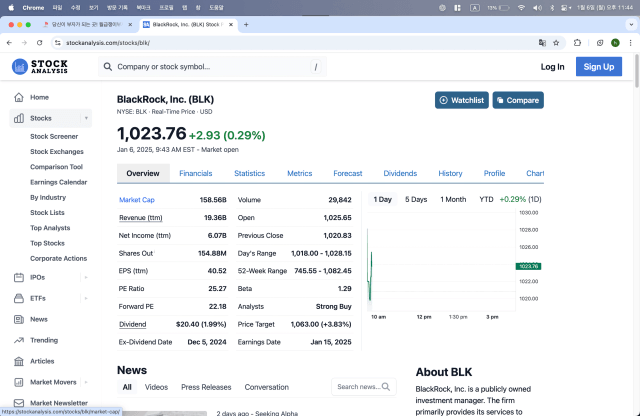Viewport: 640px width, 416px height.
Task: Click the Sign Up button
Action: pos(599,67)
